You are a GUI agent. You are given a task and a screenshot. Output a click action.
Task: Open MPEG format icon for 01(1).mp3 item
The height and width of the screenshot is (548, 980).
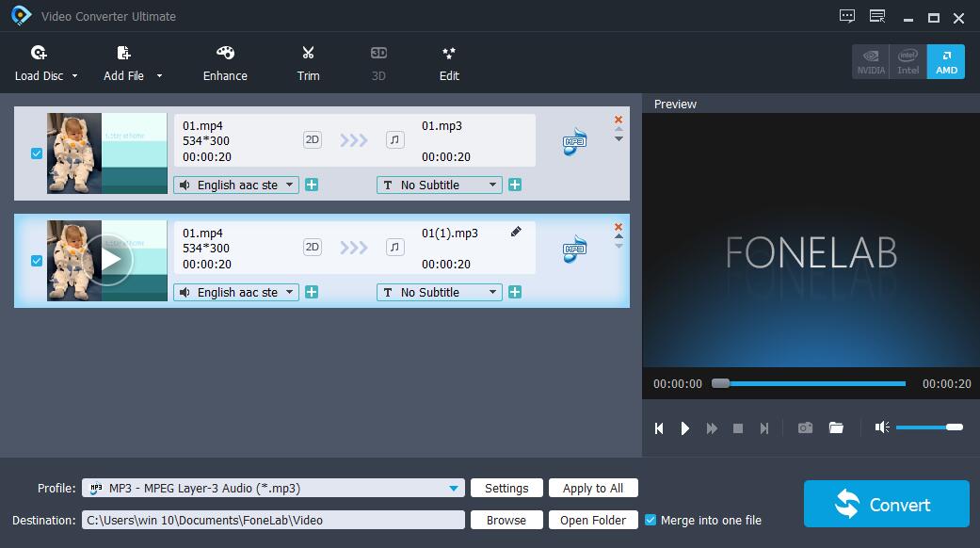(575, 250)
